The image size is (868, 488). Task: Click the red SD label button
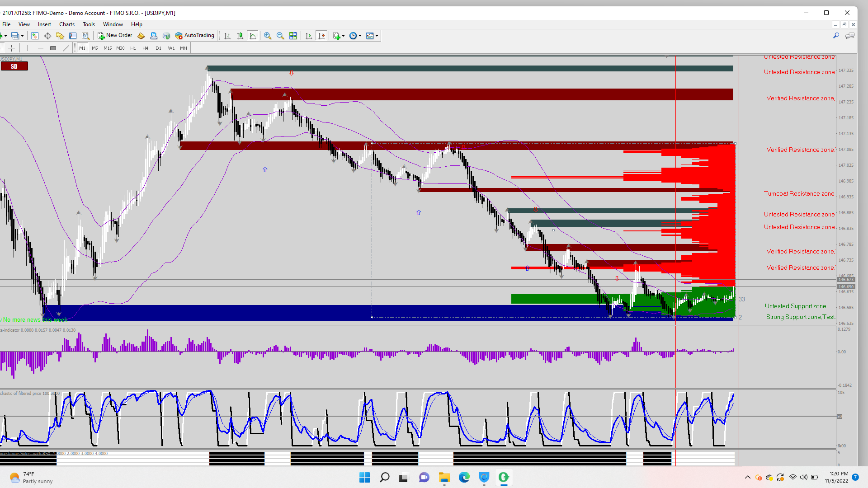tap(14, 66)
